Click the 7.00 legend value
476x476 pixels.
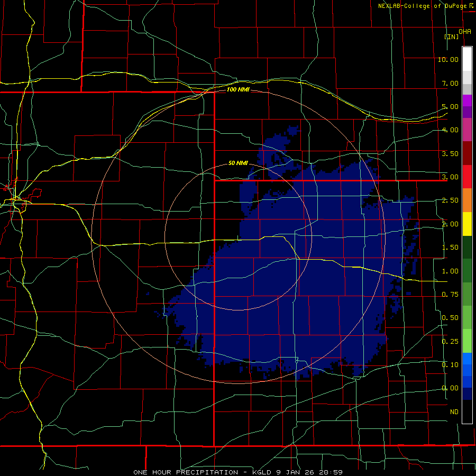[450, 83]
